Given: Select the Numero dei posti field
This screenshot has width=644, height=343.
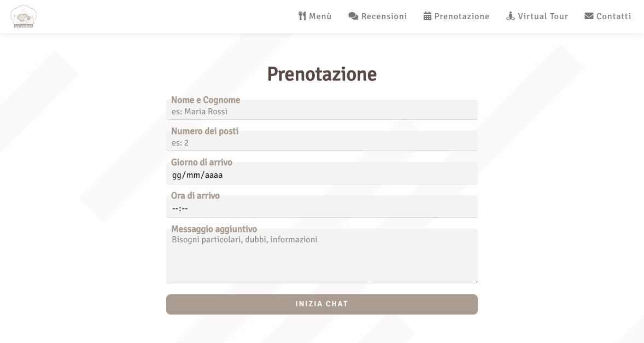Looking at the screenshot, I should [322, 141].
